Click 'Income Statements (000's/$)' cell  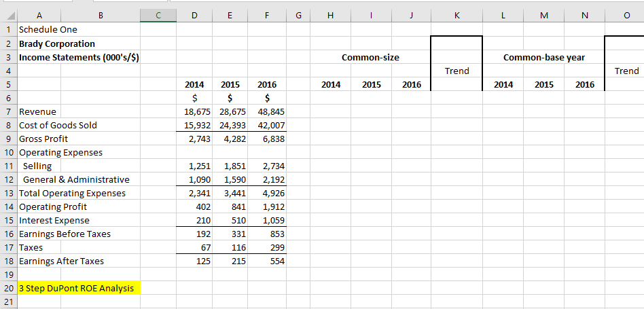click(x=79, y=58)
